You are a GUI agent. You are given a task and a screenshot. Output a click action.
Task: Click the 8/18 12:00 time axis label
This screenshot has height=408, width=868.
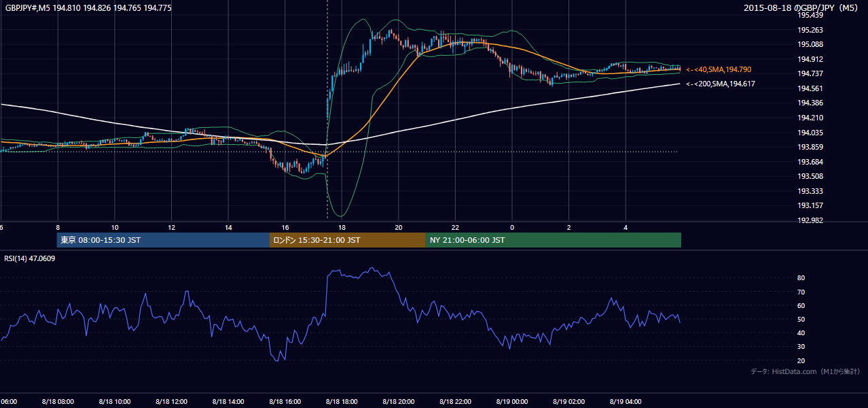pyautogui.click(x=170, y=401)
